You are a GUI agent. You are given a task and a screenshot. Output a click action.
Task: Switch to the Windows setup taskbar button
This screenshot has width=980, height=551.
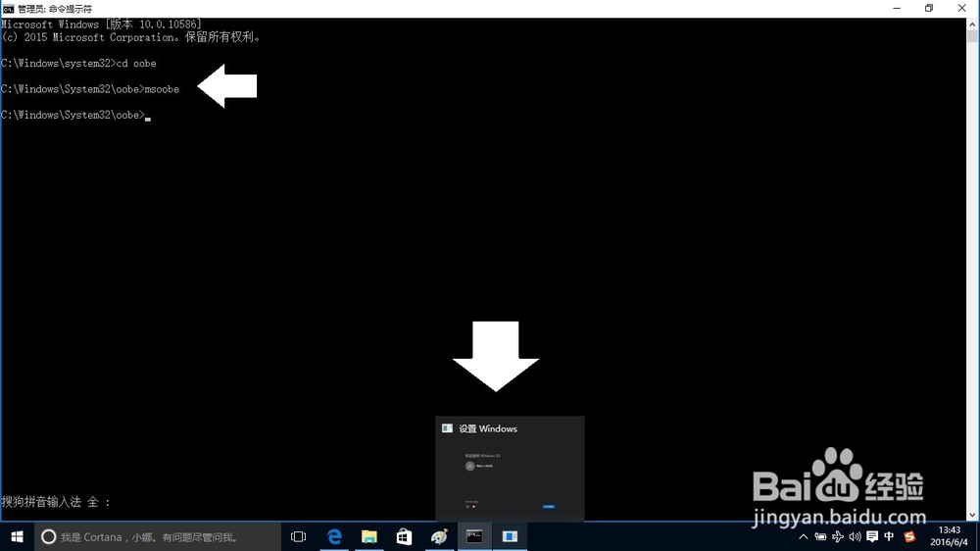coord(510,536)
